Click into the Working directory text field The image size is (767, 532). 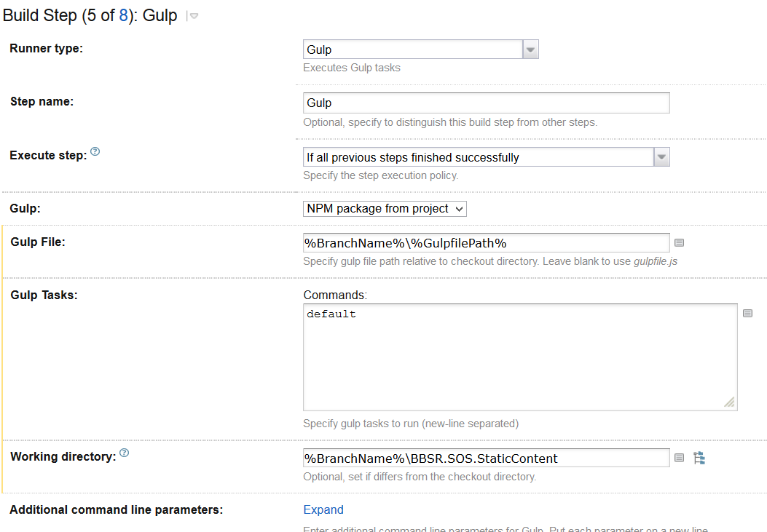click(486, 458)
